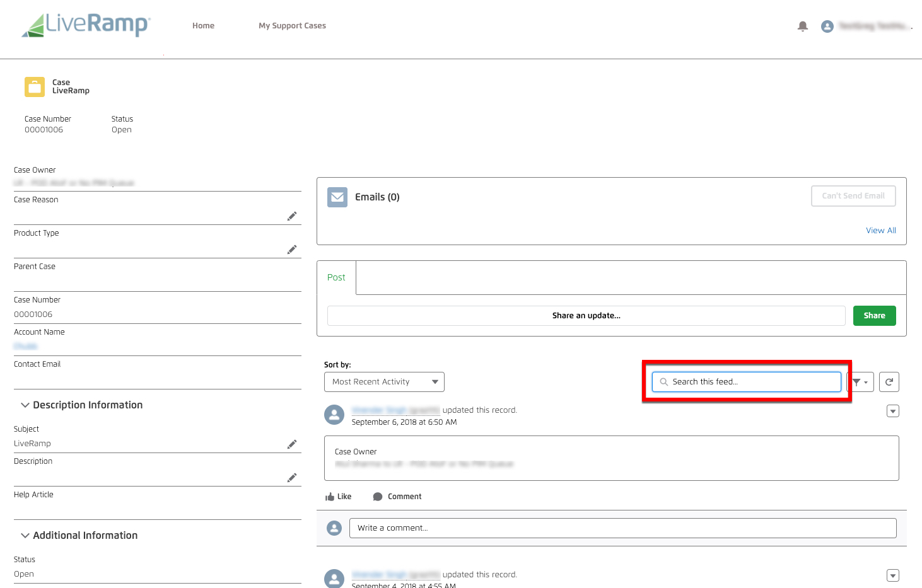922x588 pixels.
Task: Click the Case Number 00001006 value in header
Action: click(44, 130)
